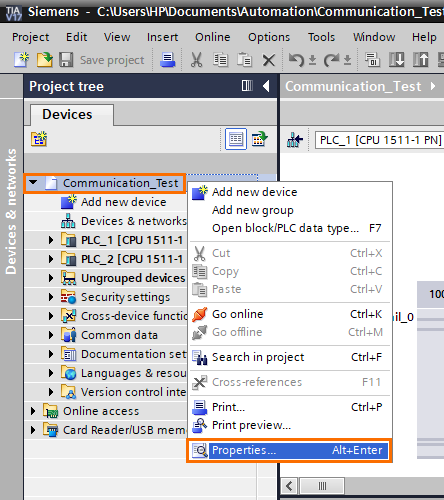Choose Search in project context entry
The width and height of the screenshot is (444, 500).
point(289,357)
